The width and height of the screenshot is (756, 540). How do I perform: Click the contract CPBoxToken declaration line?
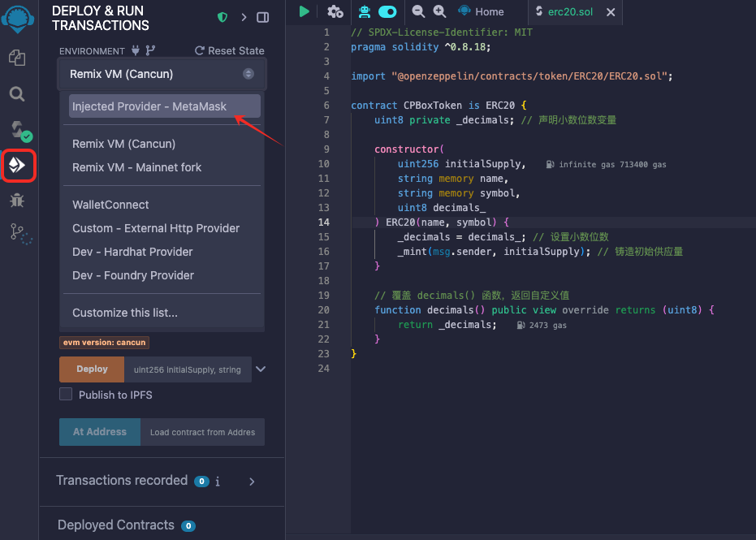(x=438, y=105)
